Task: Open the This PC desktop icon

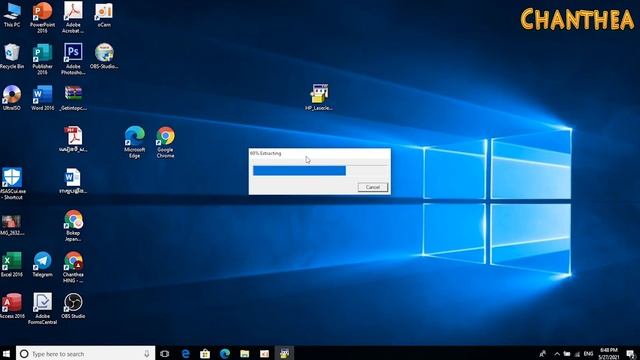Action: (12, 14)
